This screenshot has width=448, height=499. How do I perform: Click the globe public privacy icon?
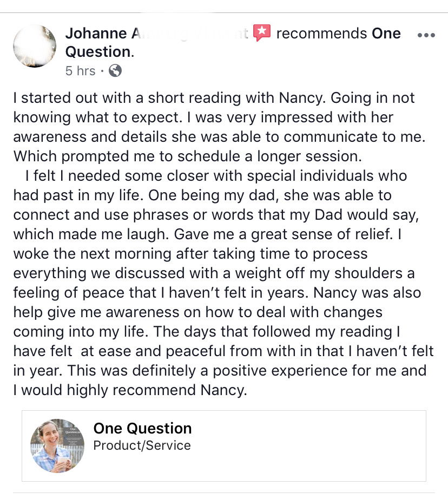coord(115,71)
